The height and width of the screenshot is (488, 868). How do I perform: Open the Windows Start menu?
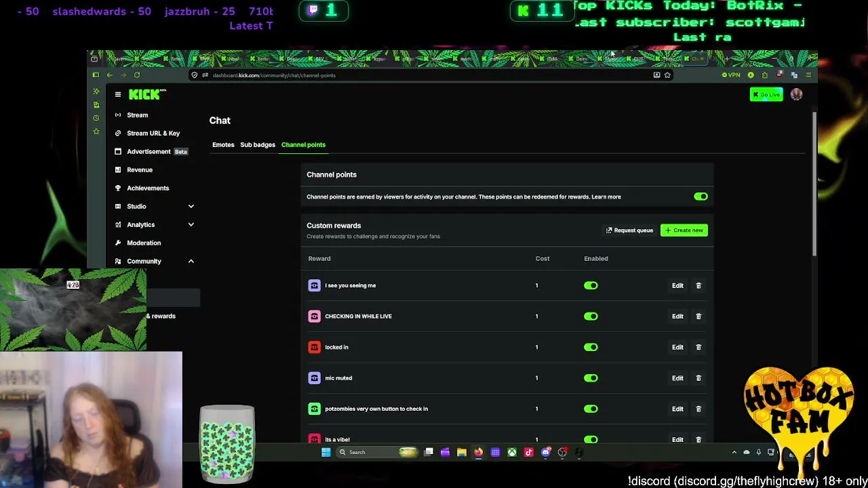pos(326,453)
